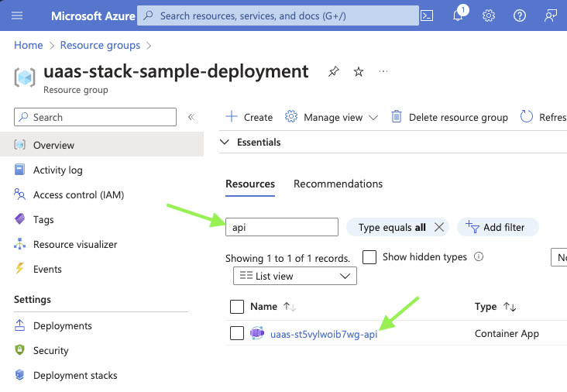Select all resources header checkbox
This screenshot has height=392, width=567.
[x=237, y=307]
